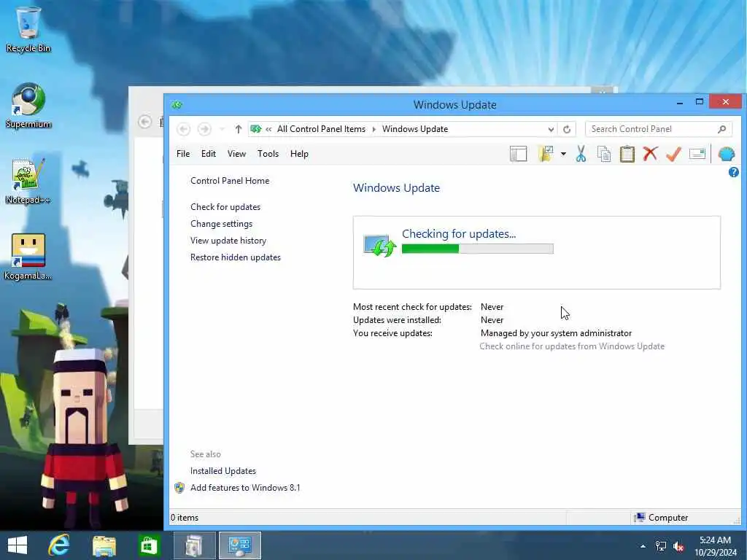The width and height of the screenshot is (747, 560).
Task: Go up one level with the Up arrow
Action: (x=239, y=129)
